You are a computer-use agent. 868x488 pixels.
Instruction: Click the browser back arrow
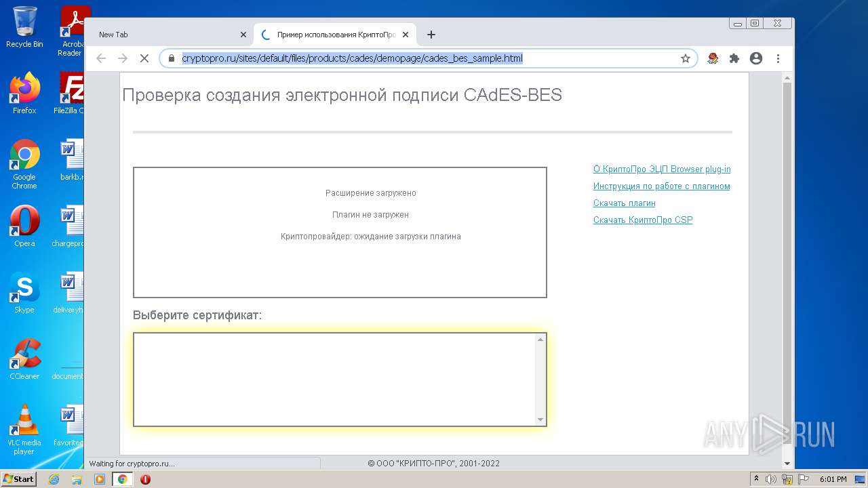coord(101,58)
